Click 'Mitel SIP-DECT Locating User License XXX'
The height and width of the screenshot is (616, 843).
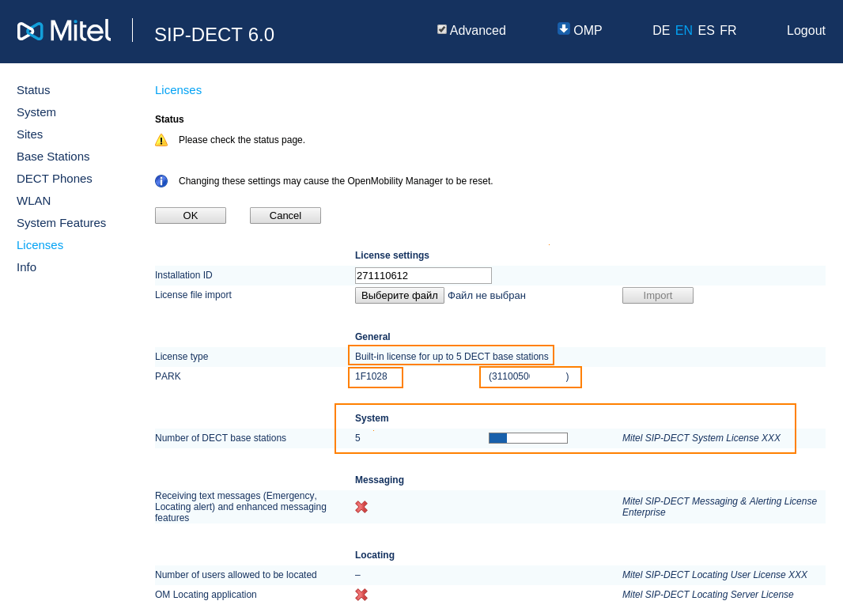pos(715,575)
